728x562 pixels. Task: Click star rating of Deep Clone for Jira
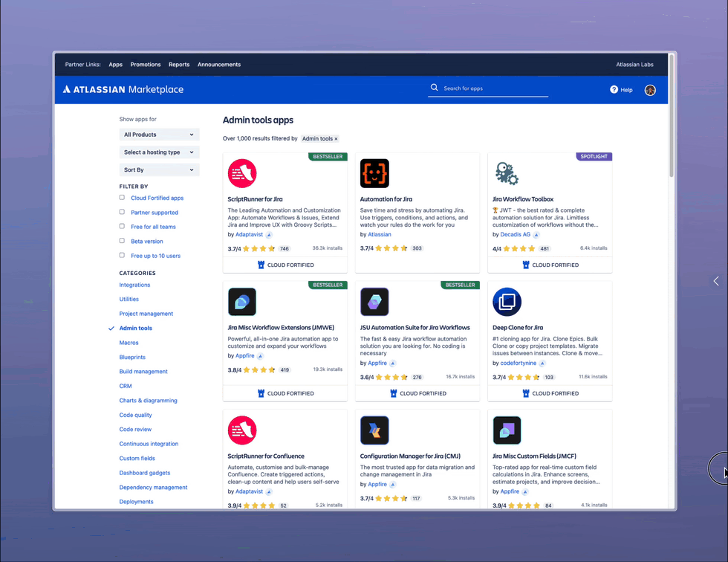[524, 377]
